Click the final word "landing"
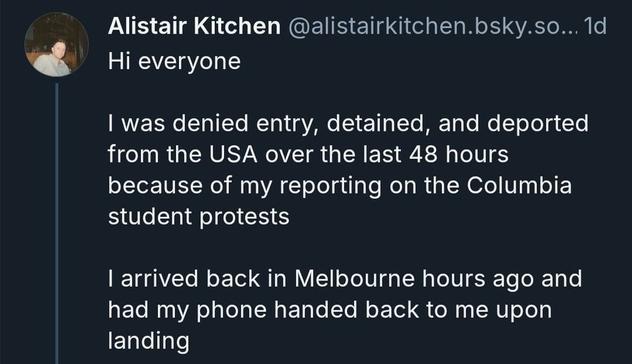Image resolution: width=632 pixels, height=364 pixels. tap(148, 341)
